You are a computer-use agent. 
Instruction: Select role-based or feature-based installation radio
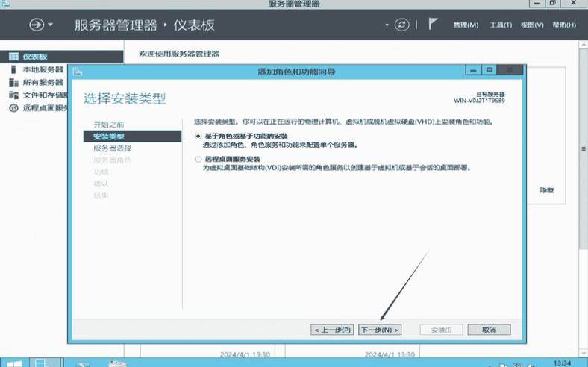point(198,136)
